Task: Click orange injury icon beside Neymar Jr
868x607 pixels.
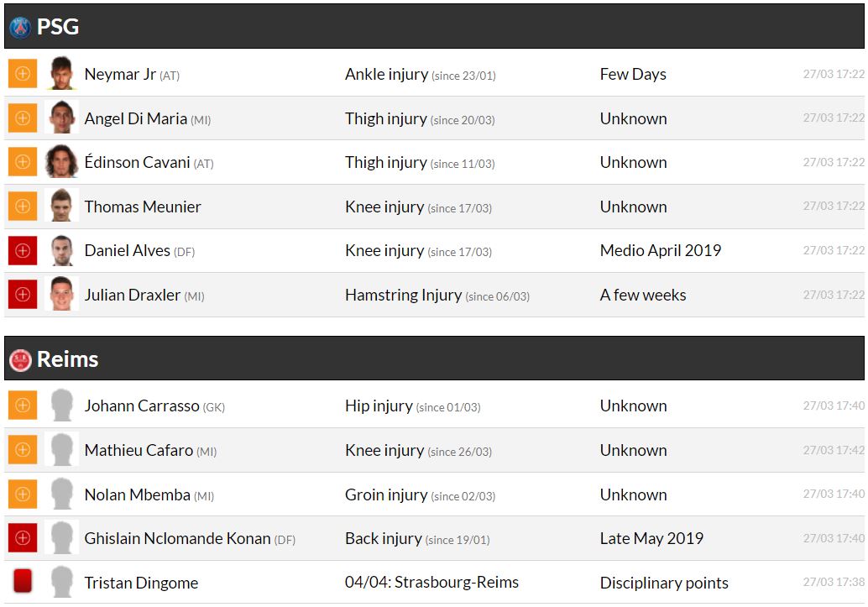Action: [x=23, y=74]
